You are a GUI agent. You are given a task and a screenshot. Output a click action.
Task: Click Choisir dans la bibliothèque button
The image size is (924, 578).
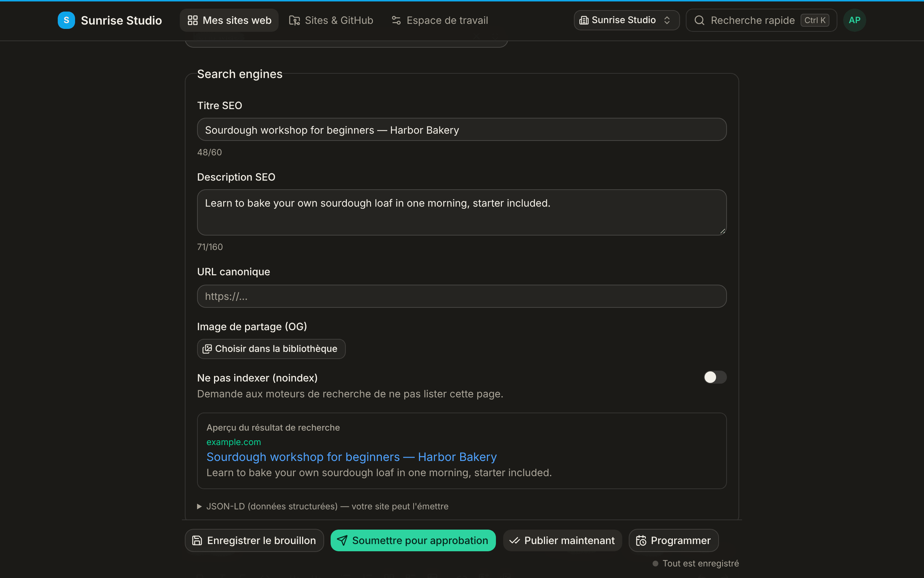271,349
